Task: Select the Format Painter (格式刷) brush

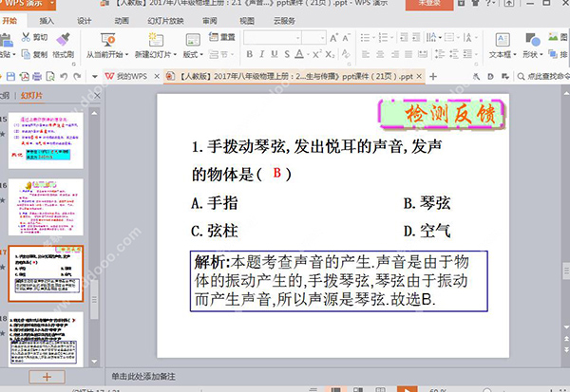Action: point(63,39)
